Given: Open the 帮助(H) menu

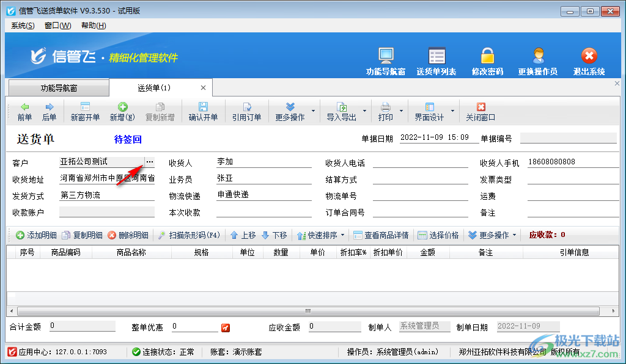Looking at the screenshot, I should pyautogui.click(x=94, y=26).
